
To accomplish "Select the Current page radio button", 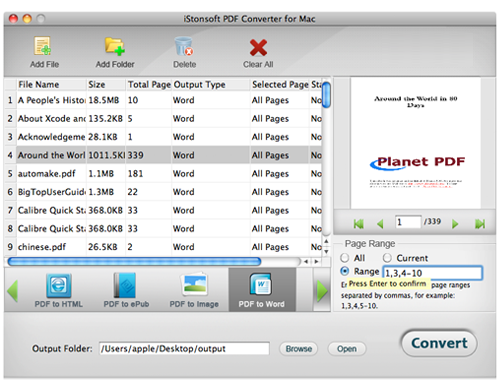I will (387, 258).
